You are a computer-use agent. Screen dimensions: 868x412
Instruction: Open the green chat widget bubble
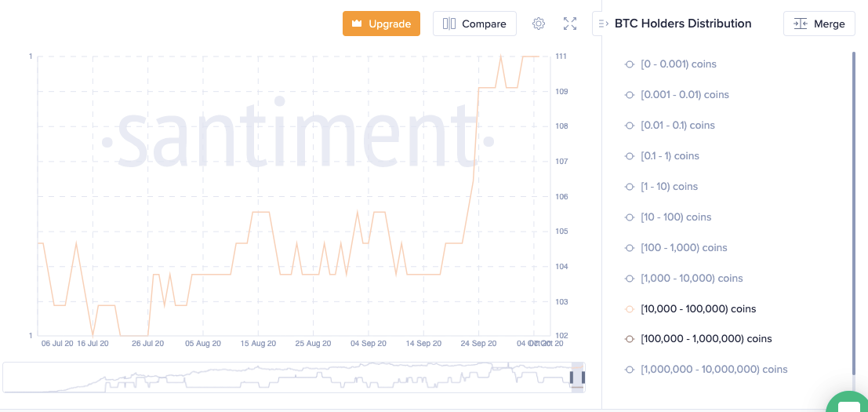(850, 404)
